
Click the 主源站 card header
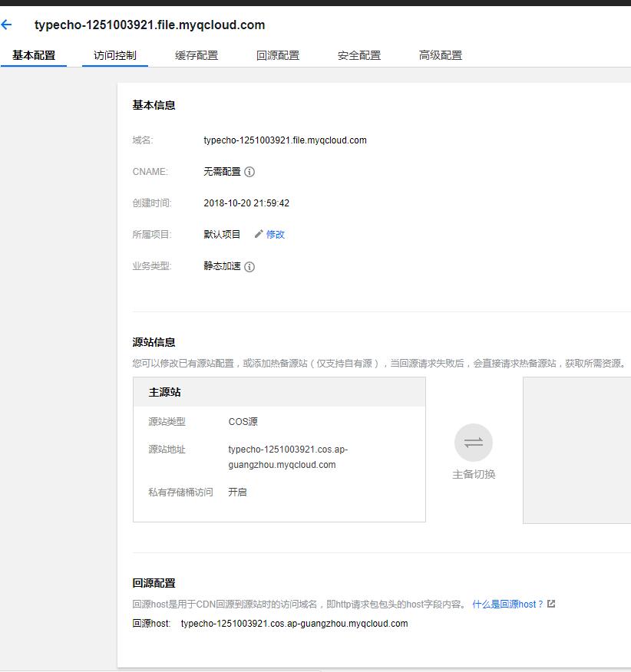pos(279,392)
